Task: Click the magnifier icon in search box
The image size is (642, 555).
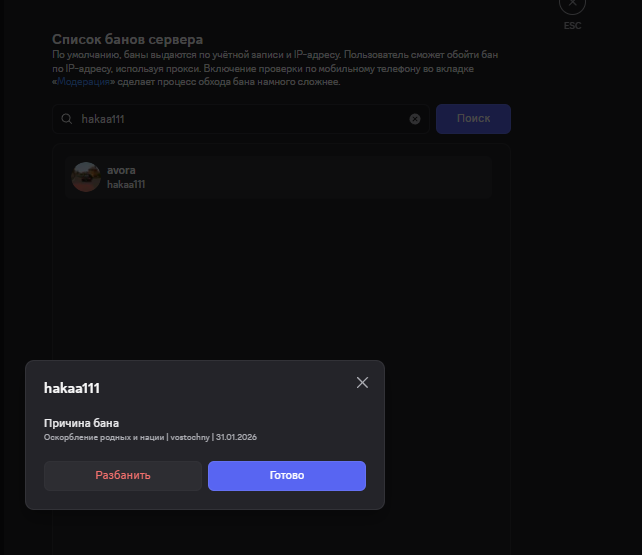Action: coord(67,119)
